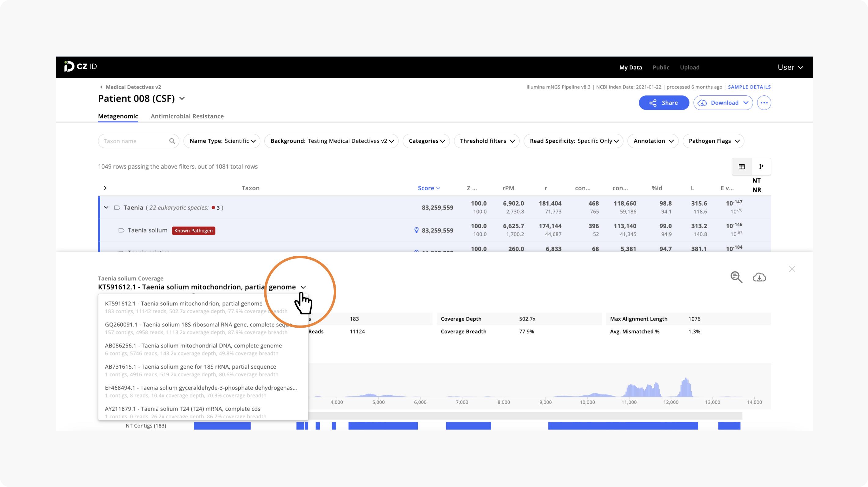Screen dimensions: 868x487
Task: Expand all taxon rows chevron in header
Action: click(105, 188)
